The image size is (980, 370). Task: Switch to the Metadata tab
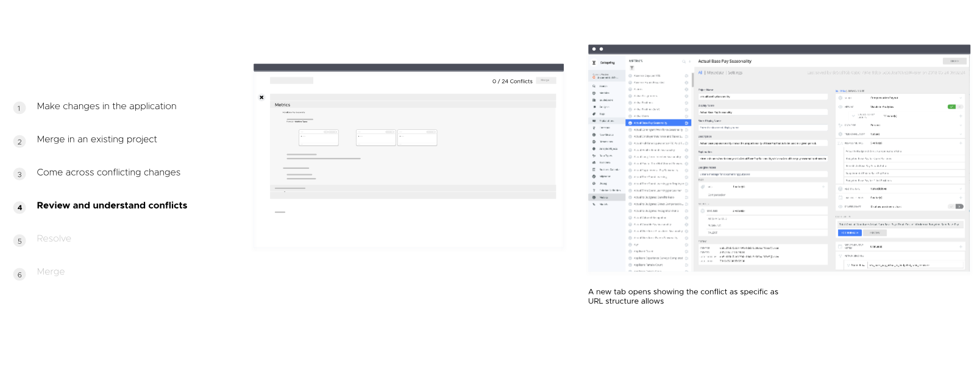click(715, 73)
